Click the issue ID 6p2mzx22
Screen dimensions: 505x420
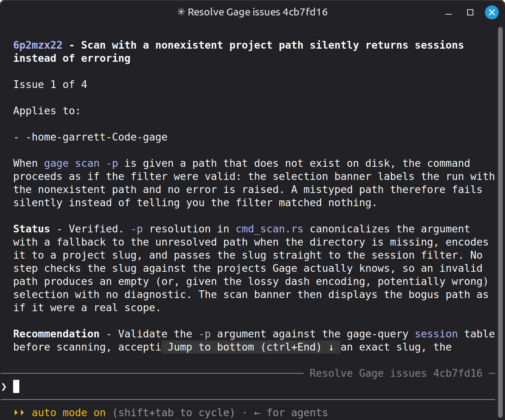38,45
